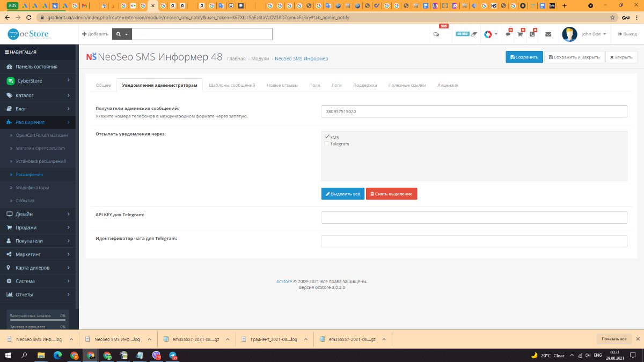Click the Закрыть button

[x=621, y=57]
